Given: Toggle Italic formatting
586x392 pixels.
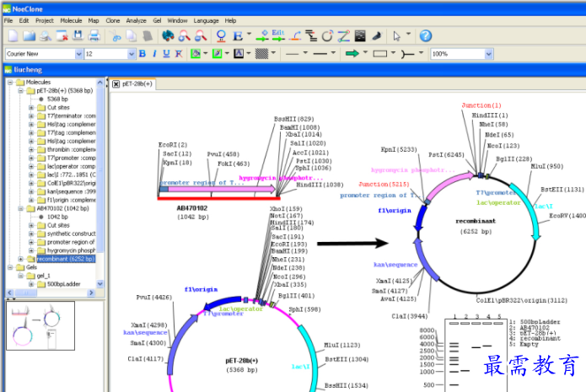Looking at the screenshot, I should [x=154, y=54].
